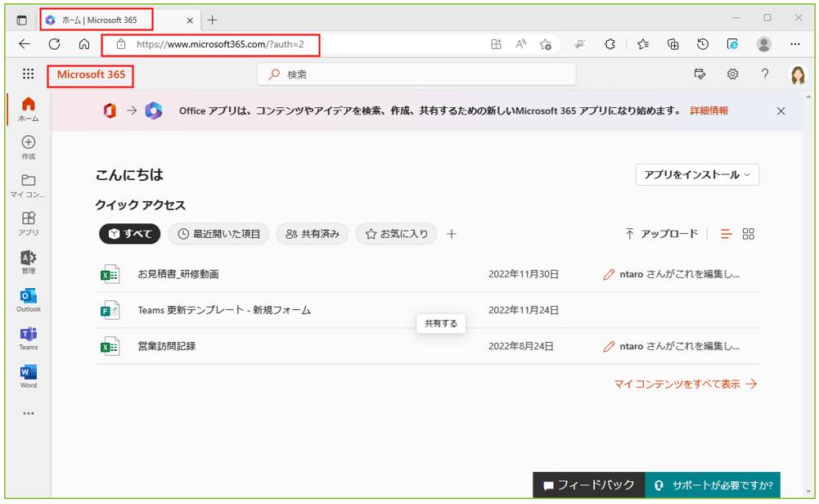819x504 pixels.
Task: Click the 検索 search box
Action: (x=416, y=74)
